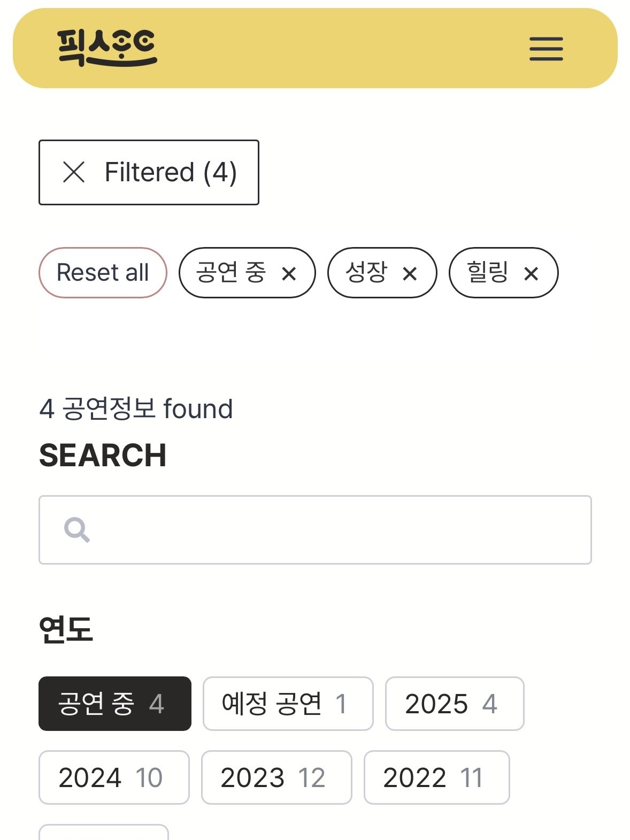Focus the SEARCH input field

[315, 529]
